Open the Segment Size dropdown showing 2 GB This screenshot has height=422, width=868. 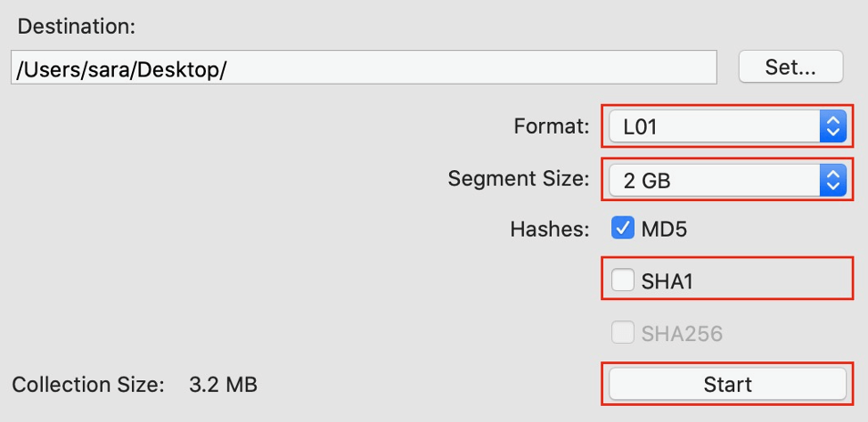(x=713, y=181)
